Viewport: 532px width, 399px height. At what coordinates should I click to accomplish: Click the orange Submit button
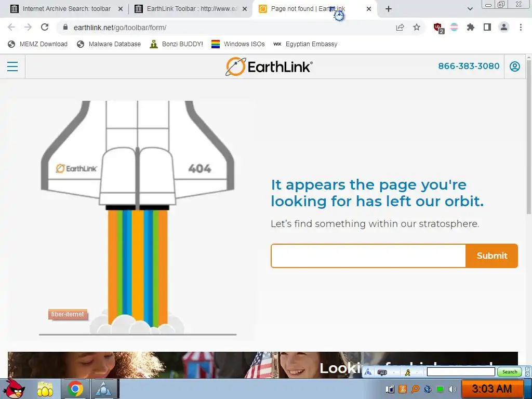pos(492,256)
